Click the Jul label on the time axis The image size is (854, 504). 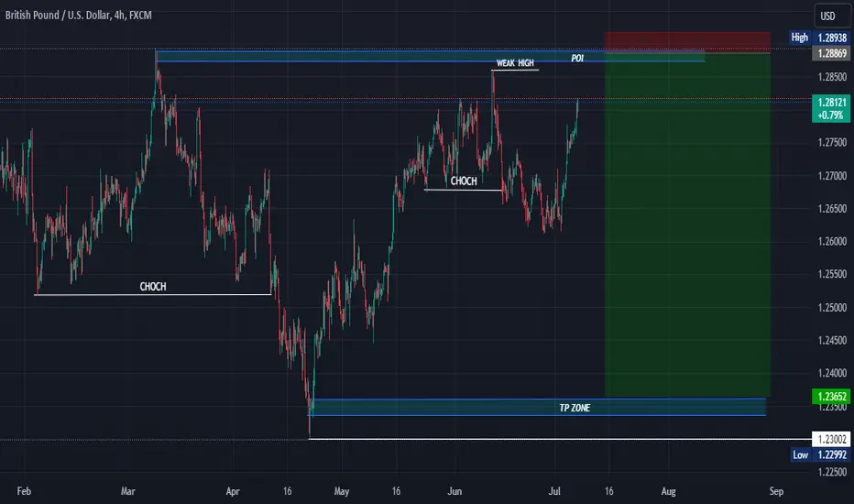554,491
